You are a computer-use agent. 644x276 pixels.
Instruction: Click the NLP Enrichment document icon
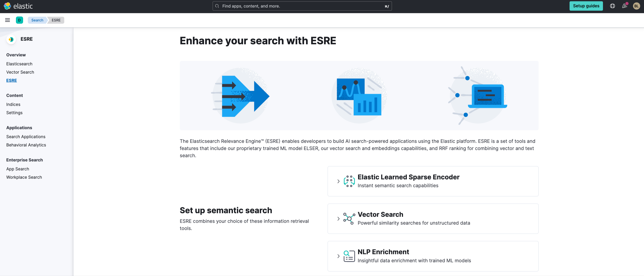tap(349, 256)
